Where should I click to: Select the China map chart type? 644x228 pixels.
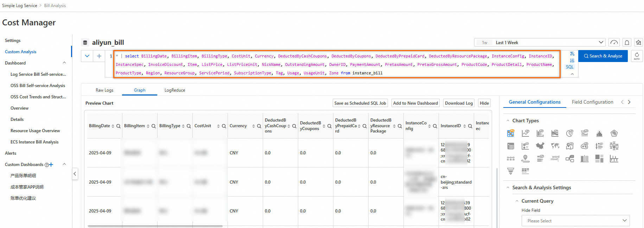pos(540,146)
